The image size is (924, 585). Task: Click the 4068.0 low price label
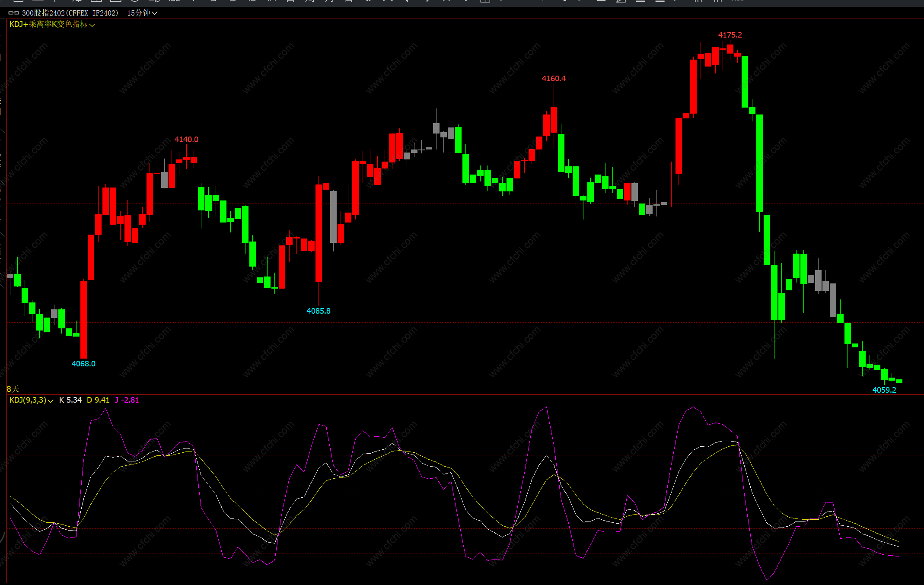[83, 364]
